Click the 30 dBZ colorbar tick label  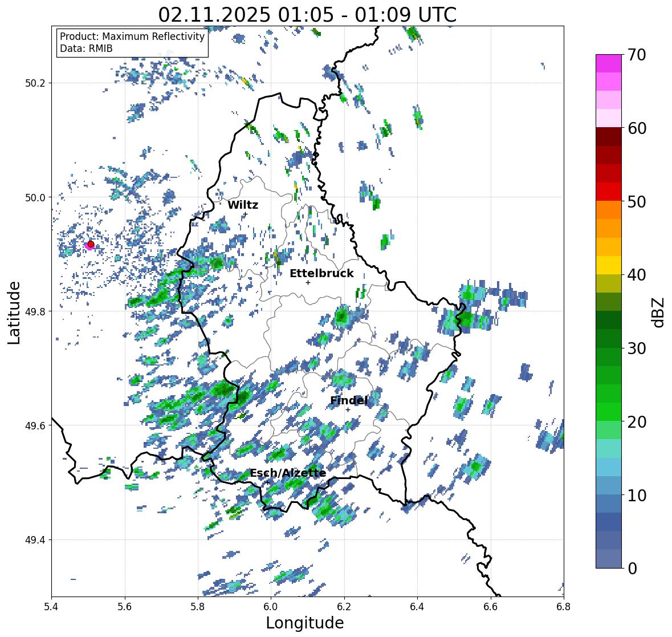pyautogui.click(x=637, y=348)
